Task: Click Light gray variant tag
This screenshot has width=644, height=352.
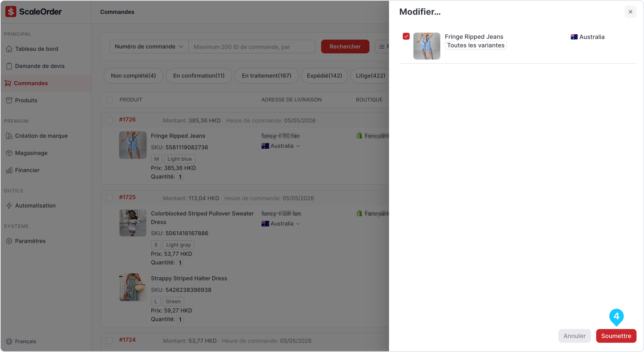Action: [178, 245]
